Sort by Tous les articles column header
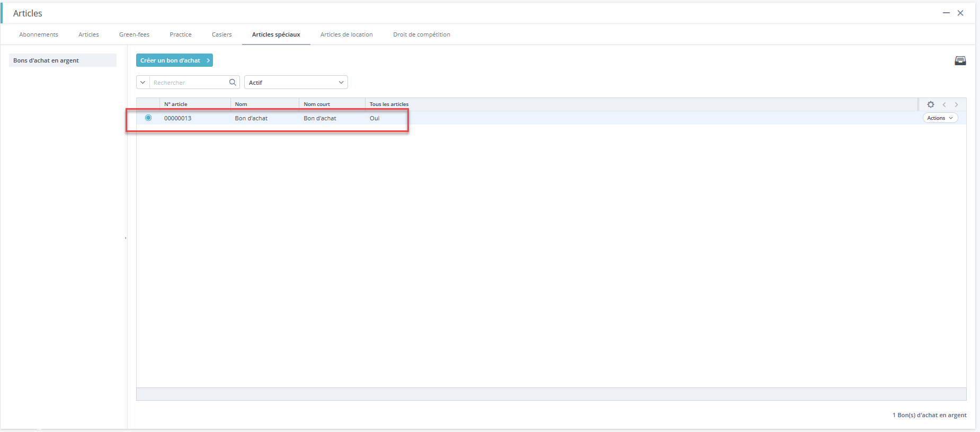The width and height of the screenshot is (980, 432). click(x=389, y=104)
